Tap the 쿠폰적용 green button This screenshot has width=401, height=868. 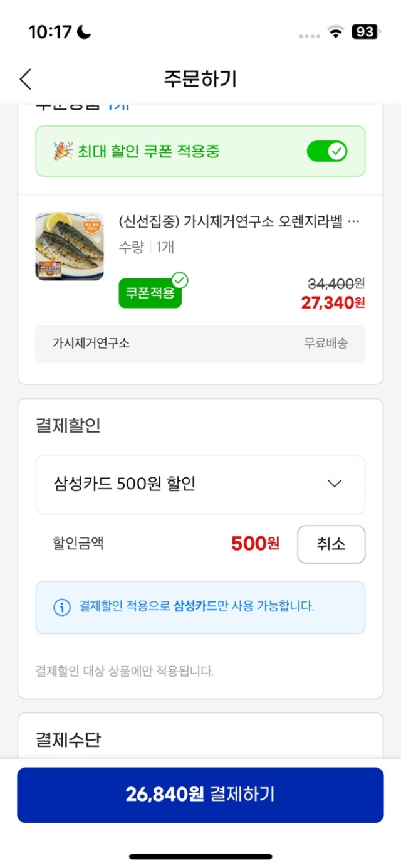[150, 294]
